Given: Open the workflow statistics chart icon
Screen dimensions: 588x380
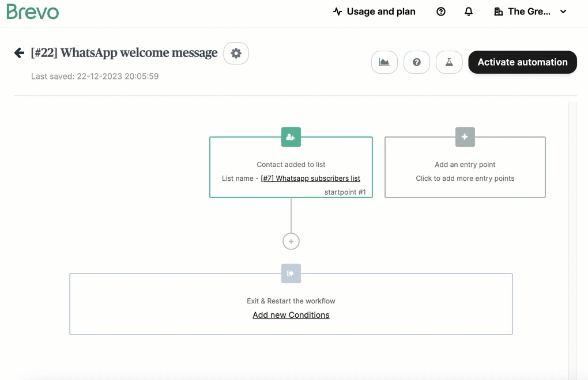Looking at the screenshot, I should click(x=384, y=62).
